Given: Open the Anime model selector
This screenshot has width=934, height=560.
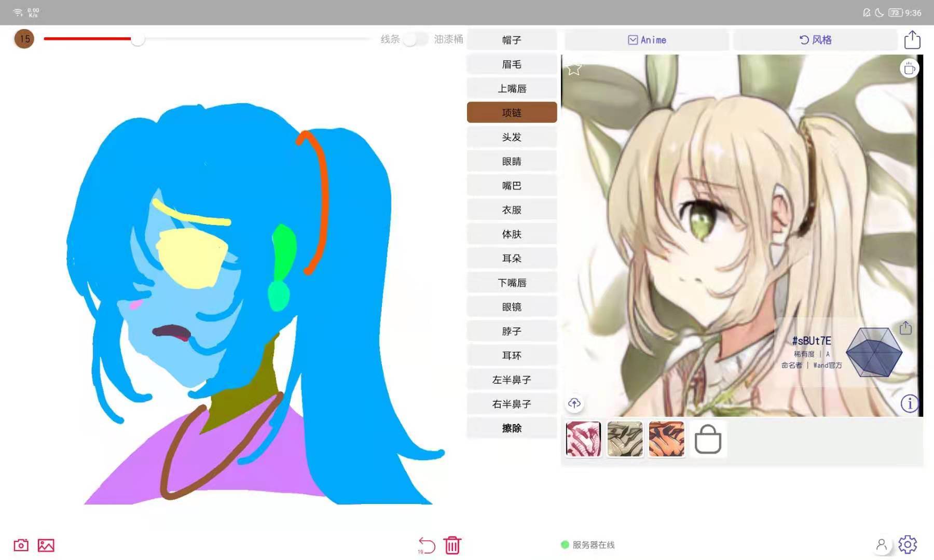Looking at the screenshot, I should click(x=647, y=40).
